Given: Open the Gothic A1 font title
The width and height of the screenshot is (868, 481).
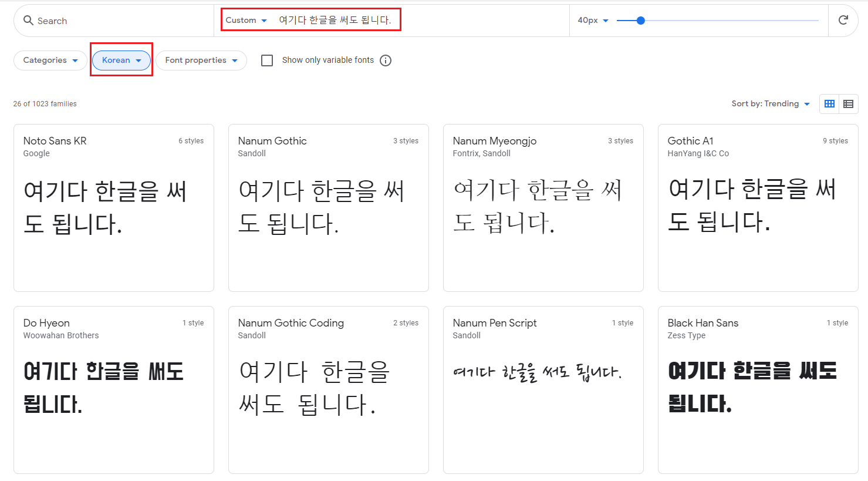Looking at the screenshot, I should (690, 141).
